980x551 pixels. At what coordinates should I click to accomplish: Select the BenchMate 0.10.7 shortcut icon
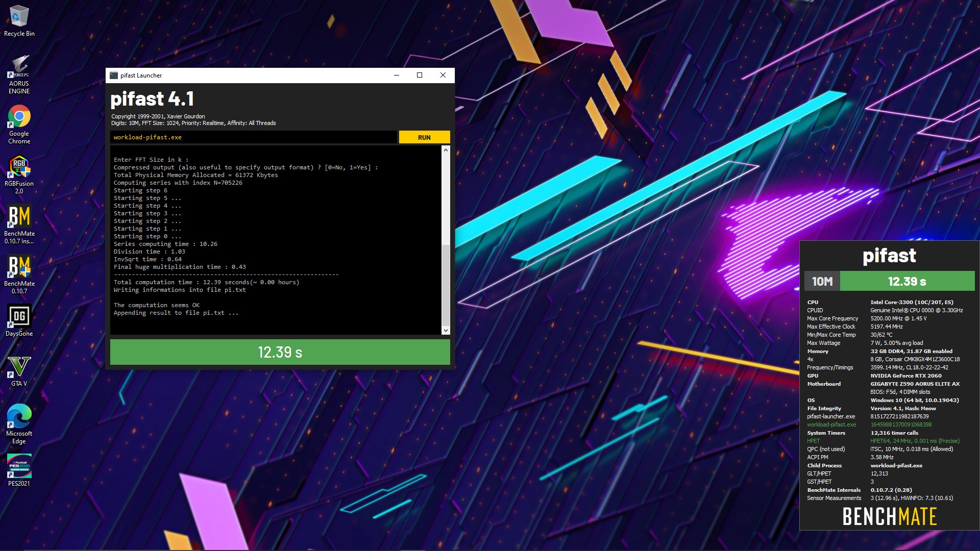pos(19,274)
